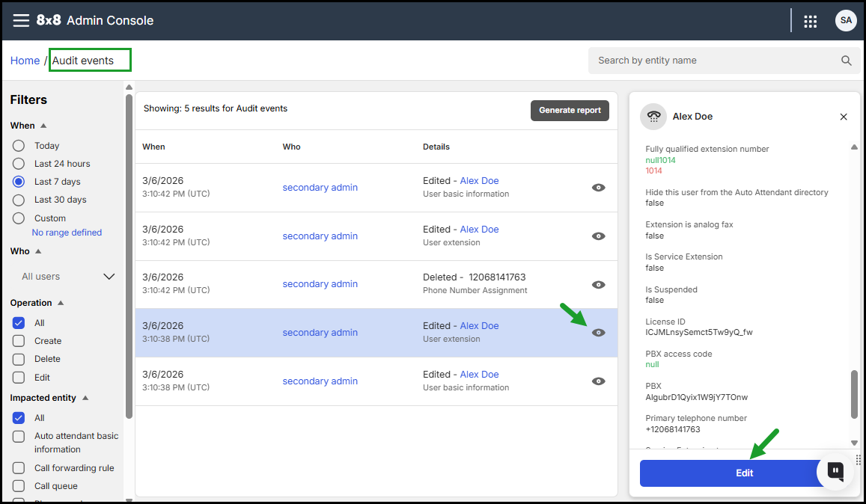Viewport: 866px width, 504px height.
Task: Check the Create operation checkbox
Action: (x=19, y=341)
